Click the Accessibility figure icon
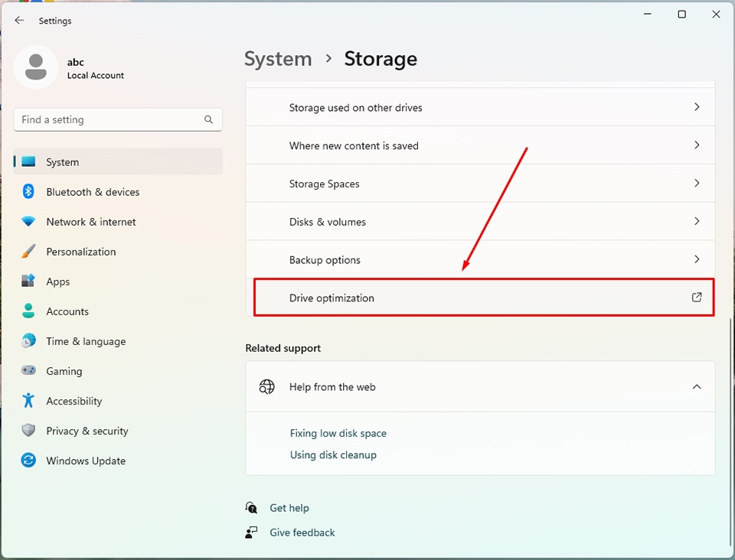735x560 pixels. tap(28, 400)
